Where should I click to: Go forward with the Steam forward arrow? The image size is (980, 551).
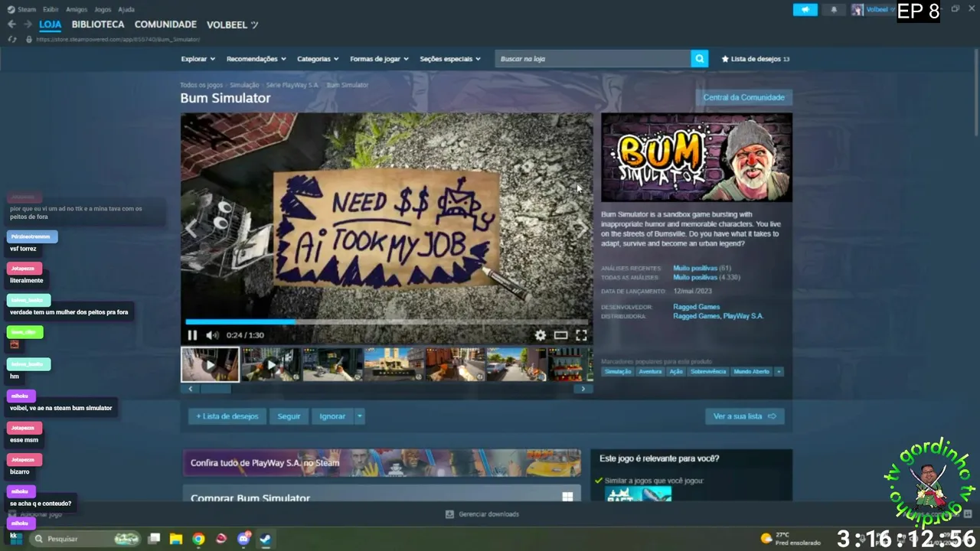[x=28, y=24]
